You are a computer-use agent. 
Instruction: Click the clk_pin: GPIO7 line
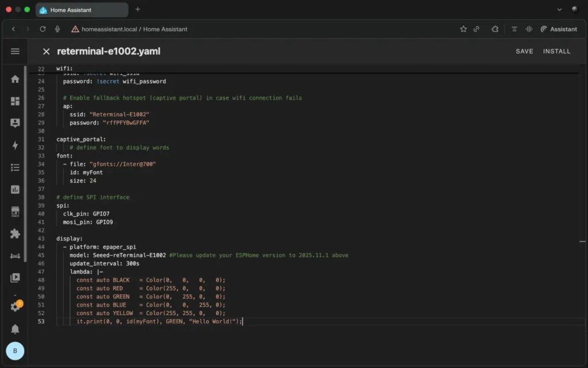click(x=86, y=214)
